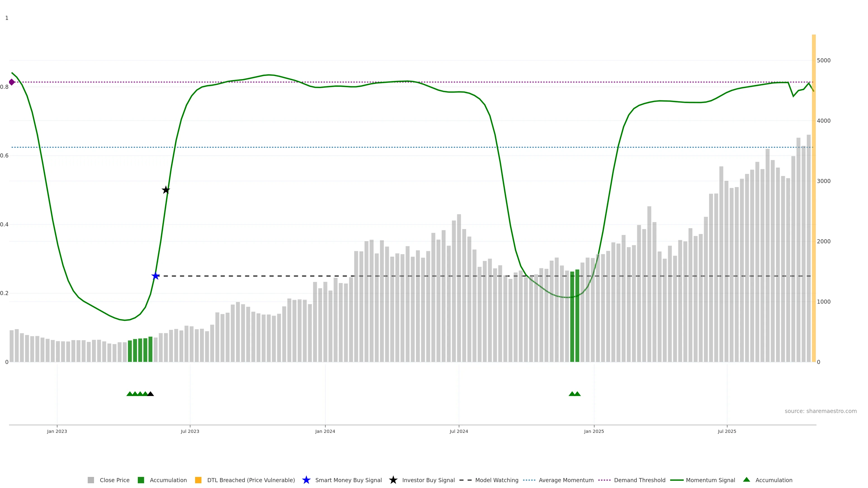Click the black star icon in legend

393,480
